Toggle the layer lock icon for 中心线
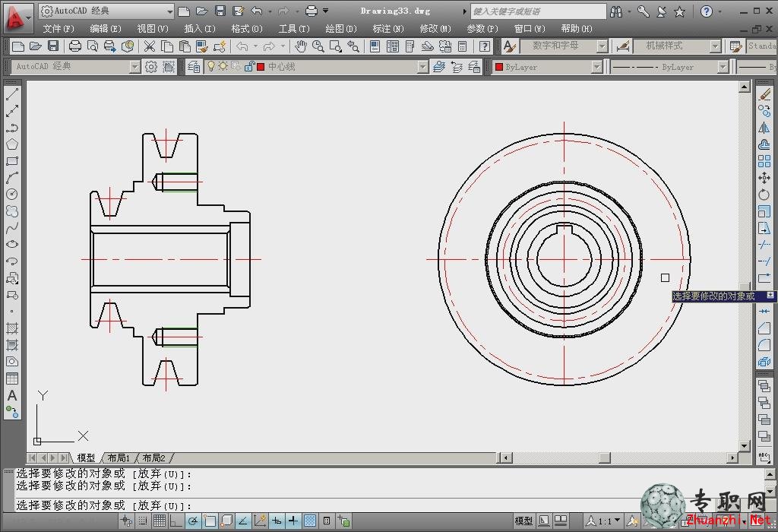Screen dimensions: 778x532 click(x=249, y=67)
